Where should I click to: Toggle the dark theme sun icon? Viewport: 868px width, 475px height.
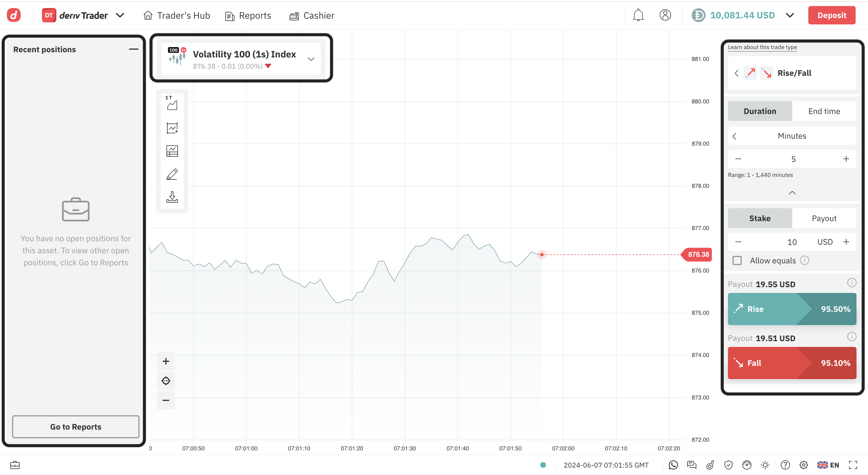(765, 465)
